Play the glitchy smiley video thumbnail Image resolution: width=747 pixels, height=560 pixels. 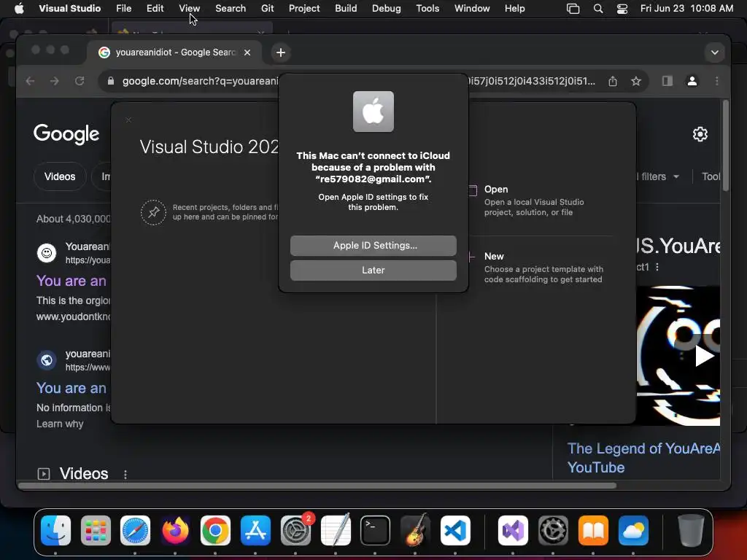(x=704, y=356)
